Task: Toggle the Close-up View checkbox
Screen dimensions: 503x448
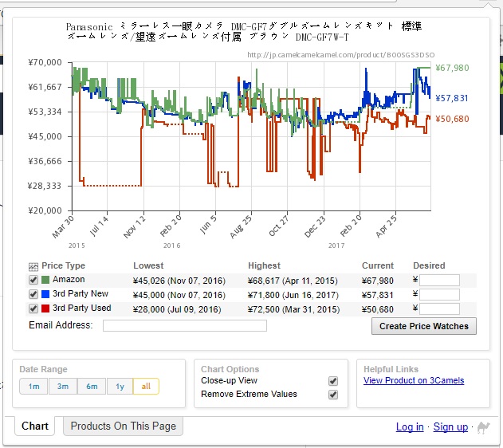Action: (333, 381)
